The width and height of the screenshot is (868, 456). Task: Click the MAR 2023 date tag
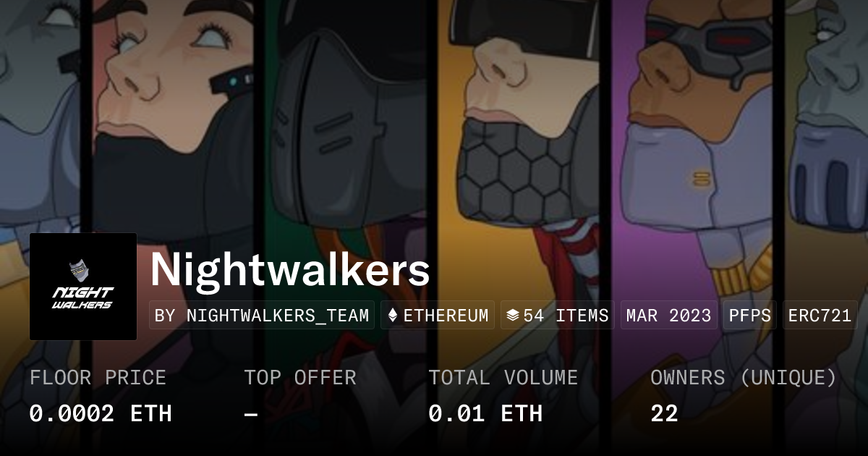(x=669, y=316)
